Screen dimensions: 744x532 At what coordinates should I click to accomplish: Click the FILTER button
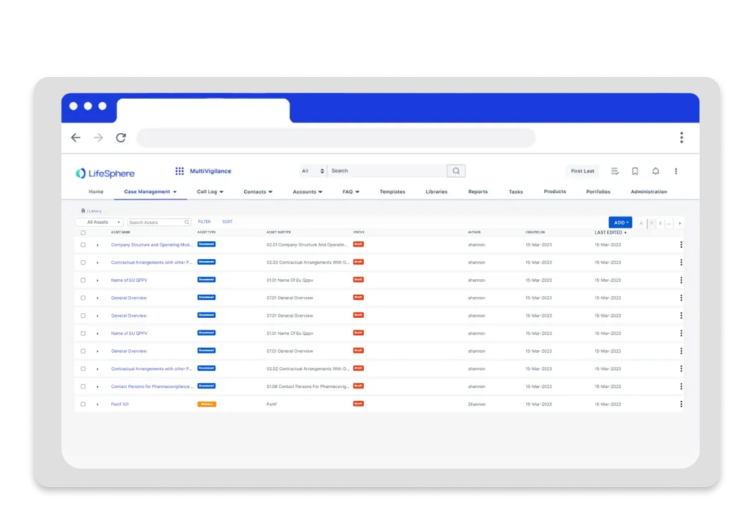tap(204, 222)
